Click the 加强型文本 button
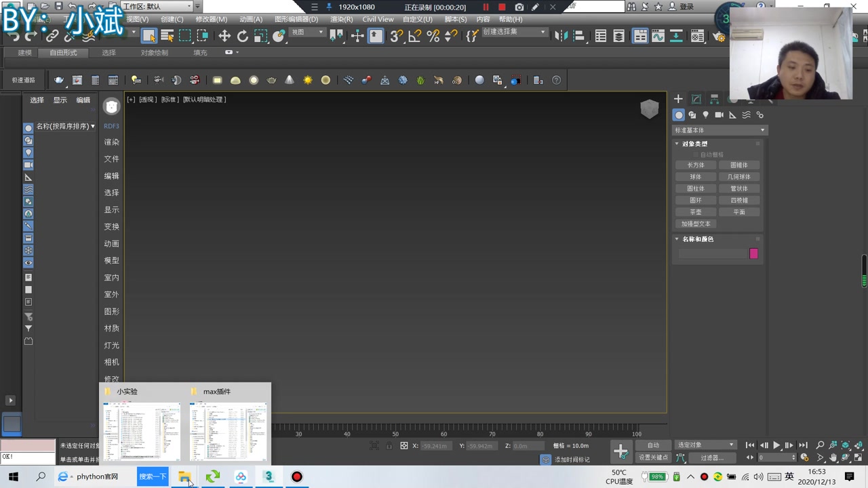 pos(696,224)
